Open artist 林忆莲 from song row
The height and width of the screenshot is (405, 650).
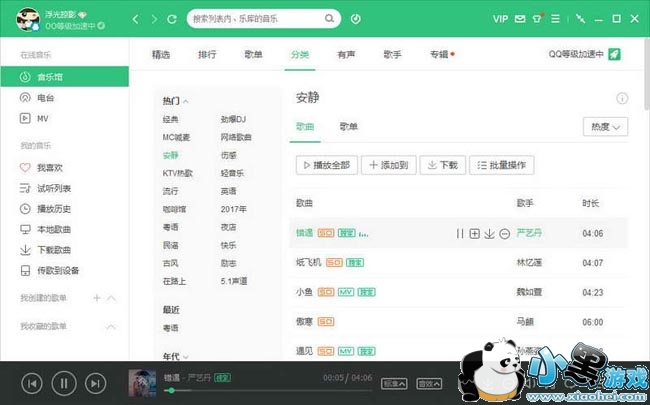coord(529,262)
